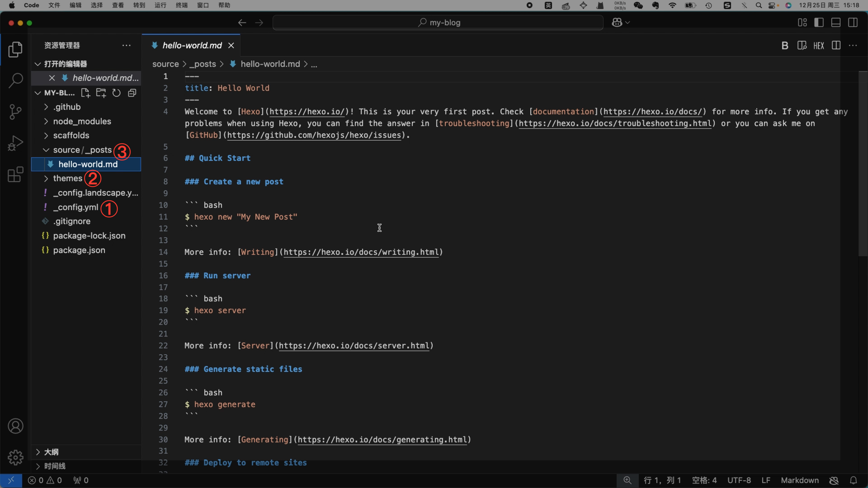Screen dimensions: 868x488
Task: Open the Accounts menu icon
Action: (16, 426)
